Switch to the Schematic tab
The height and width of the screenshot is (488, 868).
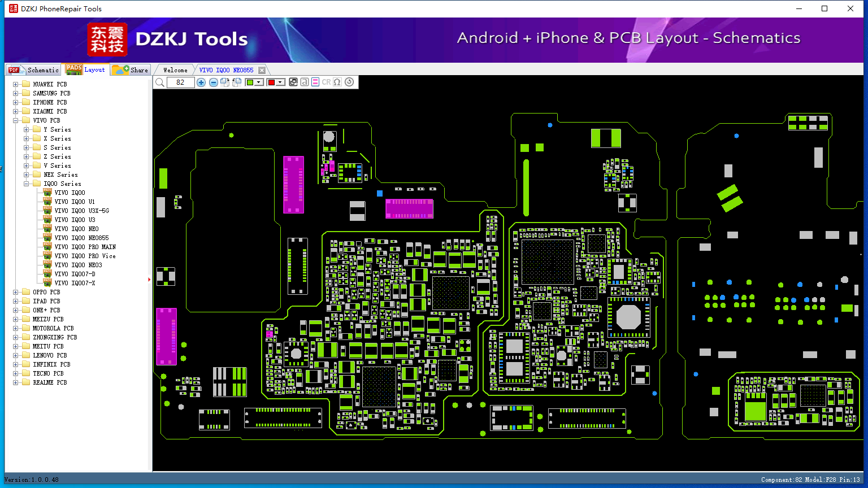click(x=33, y=69)
